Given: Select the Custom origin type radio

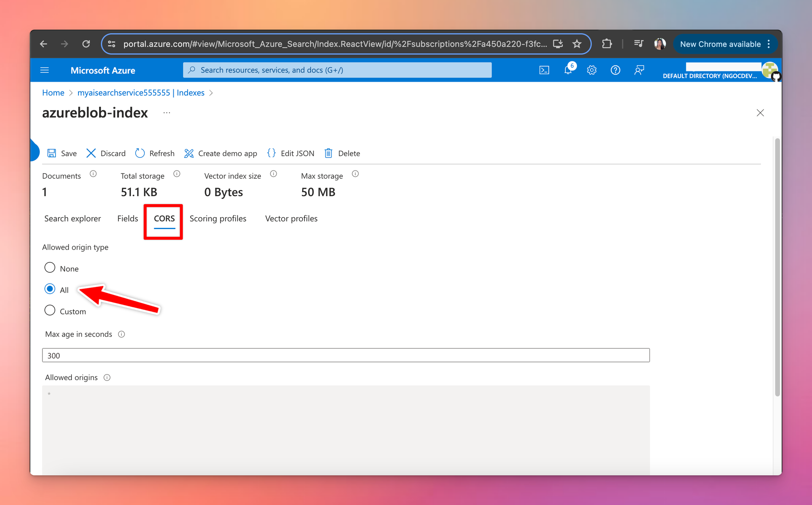Looking at the screenshot, I should 50,310.
